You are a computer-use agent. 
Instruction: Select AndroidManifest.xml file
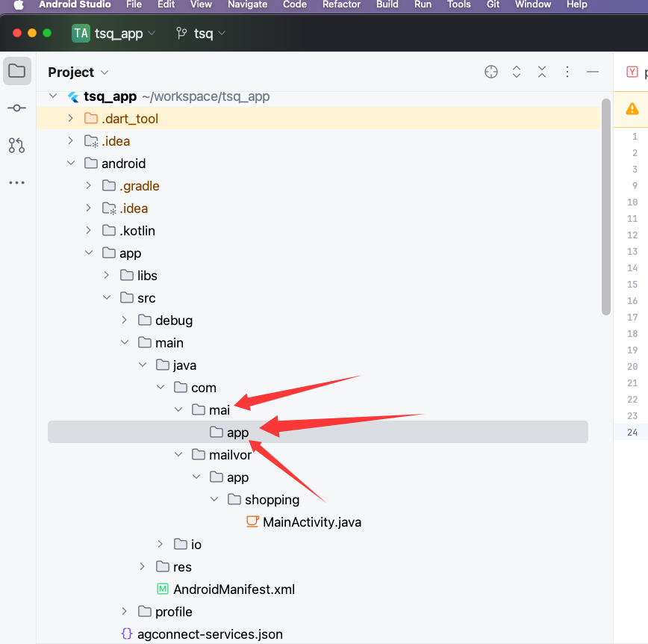[234, 589]
